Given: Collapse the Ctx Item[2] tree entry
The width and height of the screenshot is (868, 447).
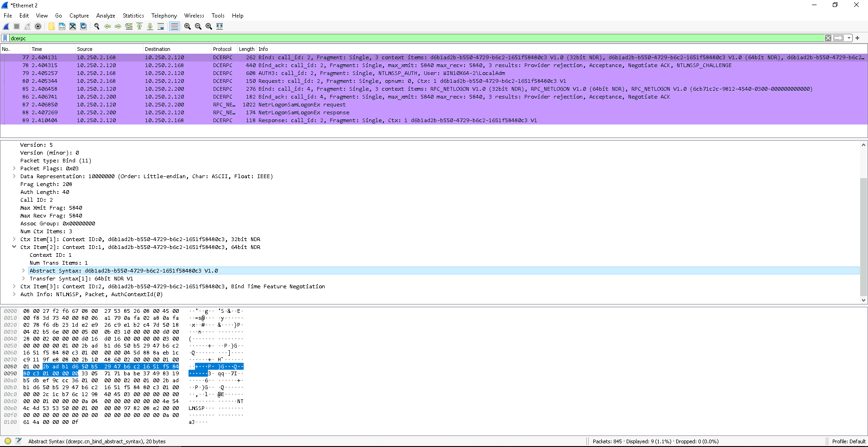Looking at the screenshot, I should 14,247.
